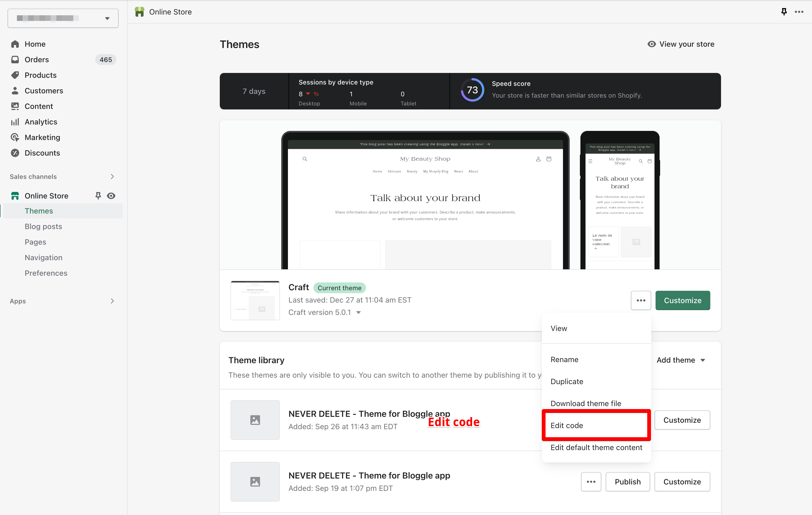Pin the page using the top-right pin icon
Screen dimensions: 812x515
pyautogui.click(x=784, y=12)
